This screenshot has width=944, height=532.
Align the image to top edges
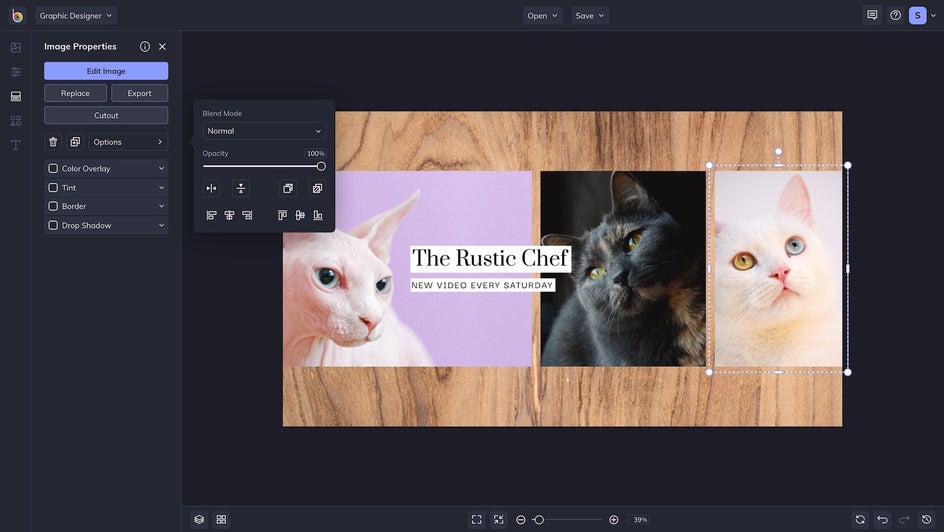tap(282, 215)
